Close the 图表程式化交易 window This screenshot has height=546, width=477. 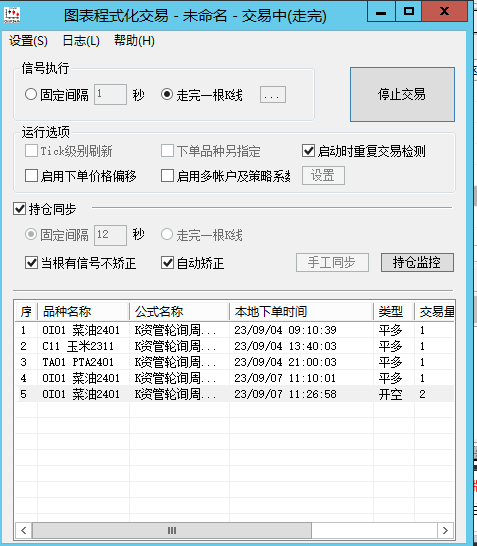tap(444, 12)
